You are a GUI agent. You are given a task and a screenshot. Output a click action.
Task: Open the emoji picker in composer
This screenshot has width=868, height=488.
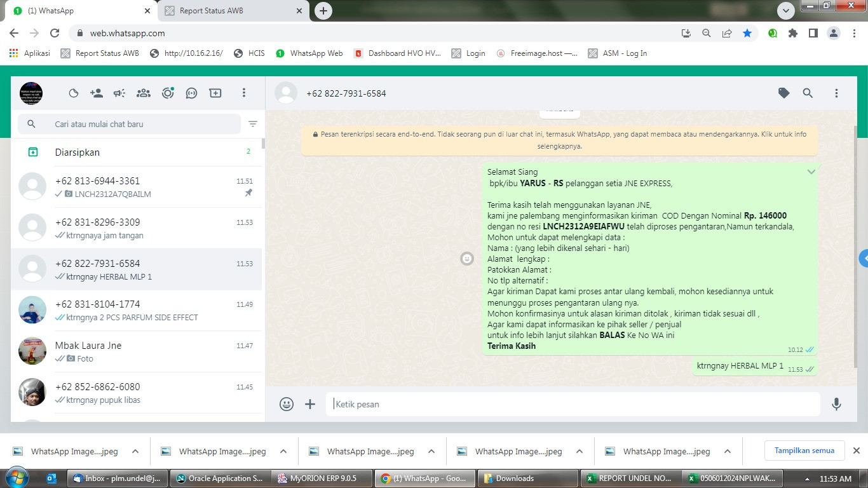[x=287, y=404]
